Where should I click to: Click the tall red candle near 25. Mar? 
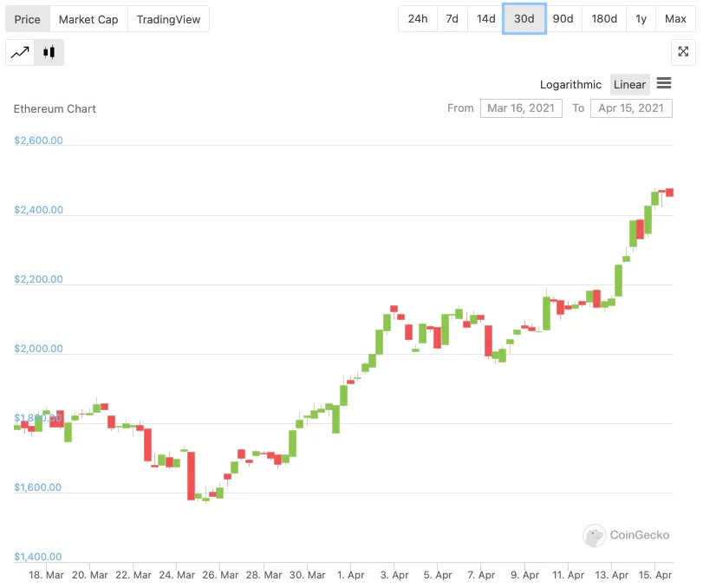pos(191,476)
